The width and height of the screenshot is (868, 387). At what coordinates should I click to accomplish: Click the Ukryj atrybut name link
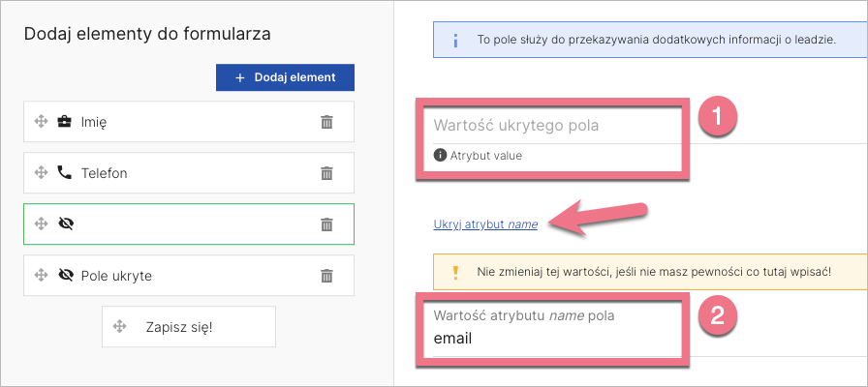[x=485, y=224]
